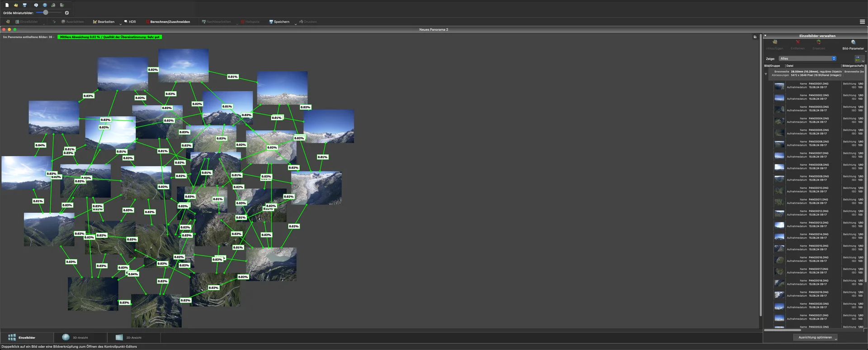Open the Zeige 'Alles' filter dropdown
Viewport: 868px width, 350px height.
[x=807, y=59]
